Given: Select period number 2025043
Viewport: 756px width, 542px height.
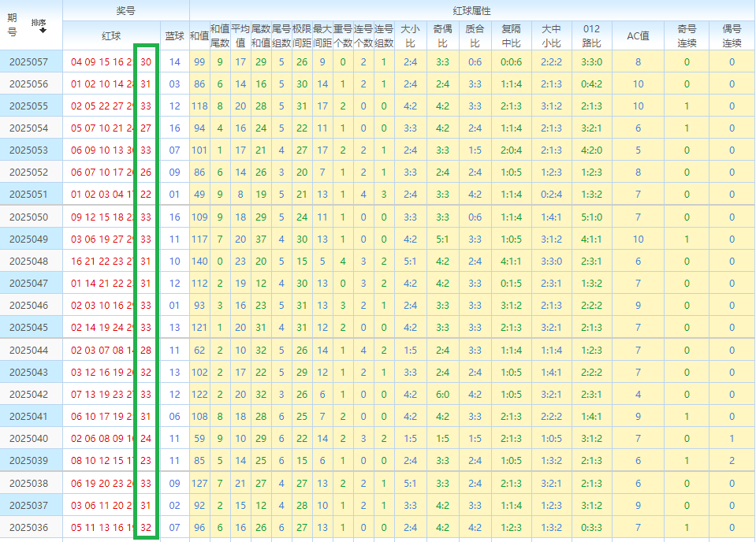Looking at the screenshot, I should click(x=29, y=373).
